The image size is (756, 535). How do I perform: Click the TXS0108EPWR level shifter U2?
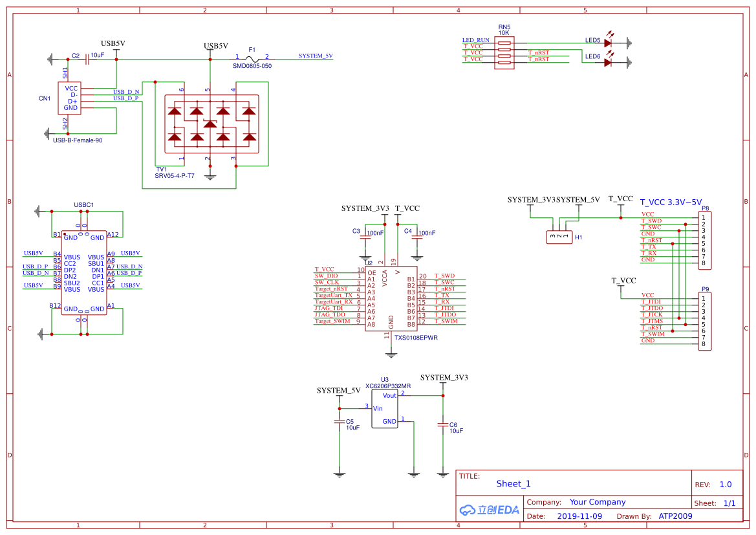(391, 299)
